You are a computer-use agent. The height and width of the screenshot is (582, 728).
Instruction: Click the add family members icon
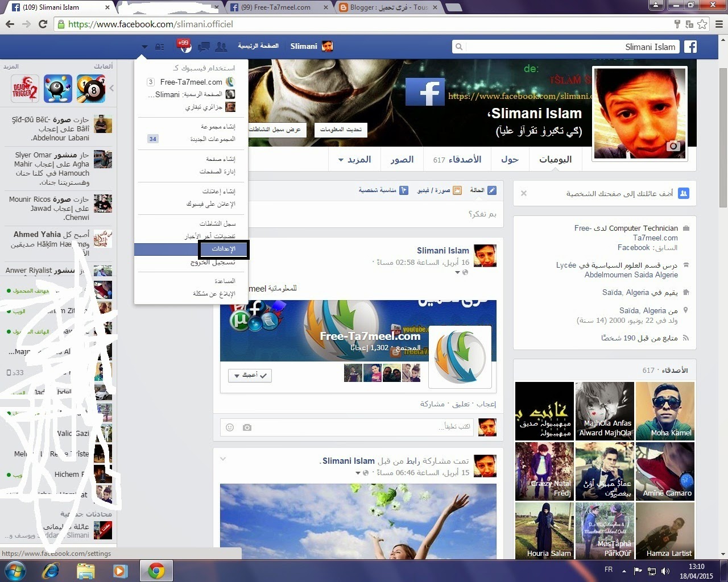coord(684,193)
